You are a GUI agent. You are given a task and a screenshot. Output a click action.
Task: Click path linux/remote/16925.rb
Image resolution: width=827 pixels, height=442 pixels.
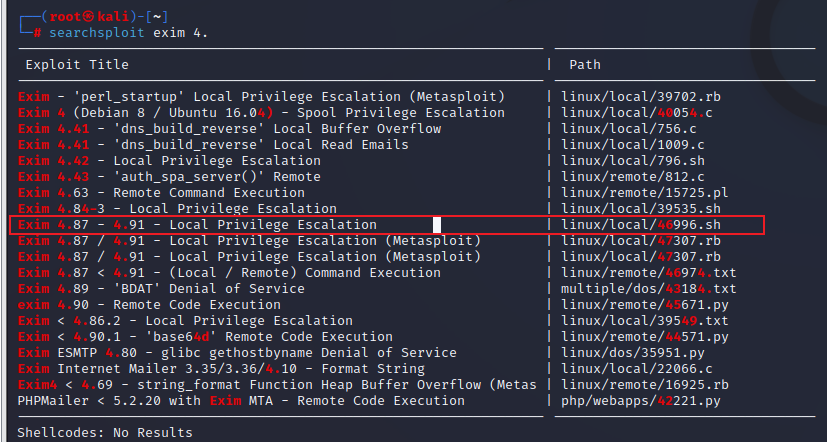(645, 385)
